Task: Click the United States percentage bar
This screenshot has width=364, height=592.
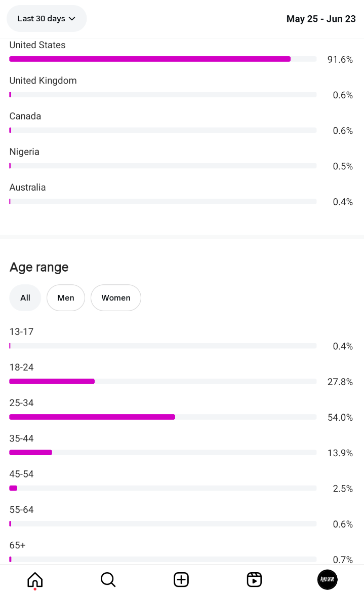Action: coord(163,59)
